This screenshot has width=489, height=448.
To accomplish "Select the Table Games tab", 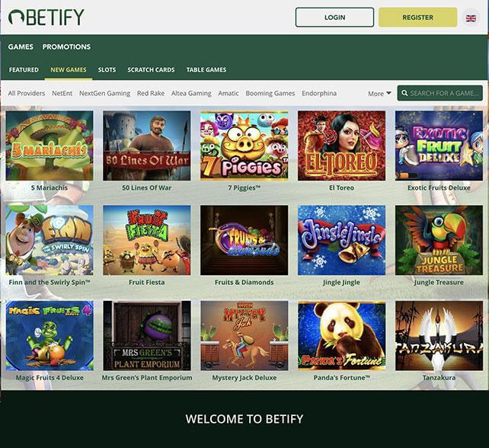I will pyautogui.click(x=206, y=70).
